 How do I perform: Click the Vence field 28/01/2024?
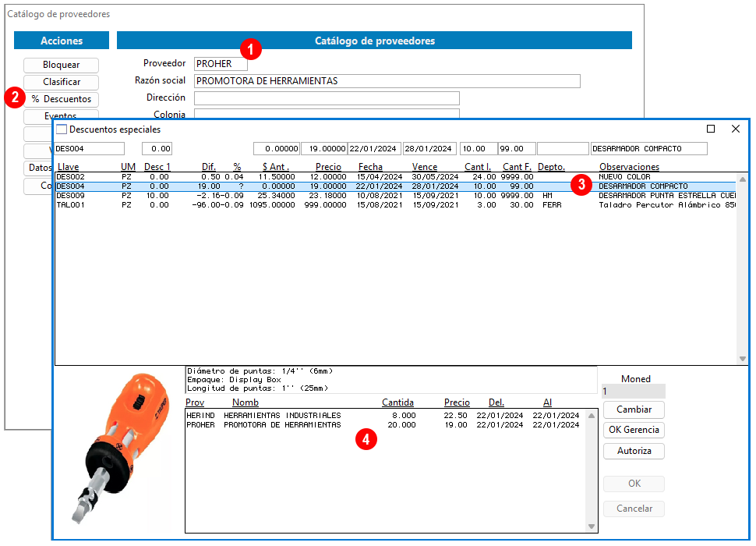point(429,148)
